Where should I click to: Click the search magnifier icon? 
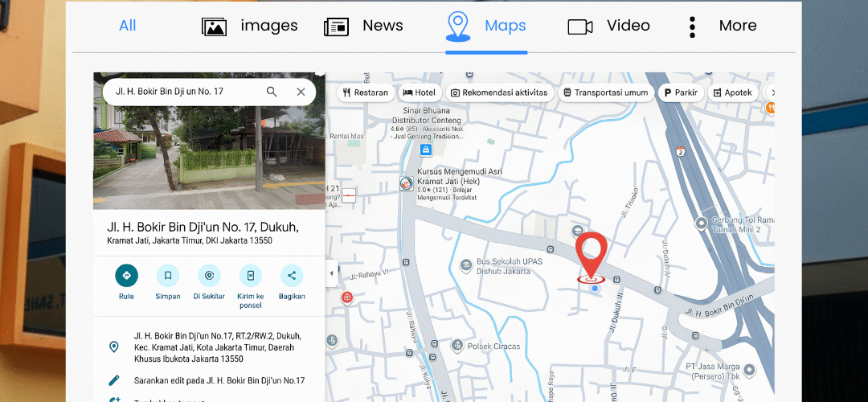pyautogui.click(x=272, y=92)
